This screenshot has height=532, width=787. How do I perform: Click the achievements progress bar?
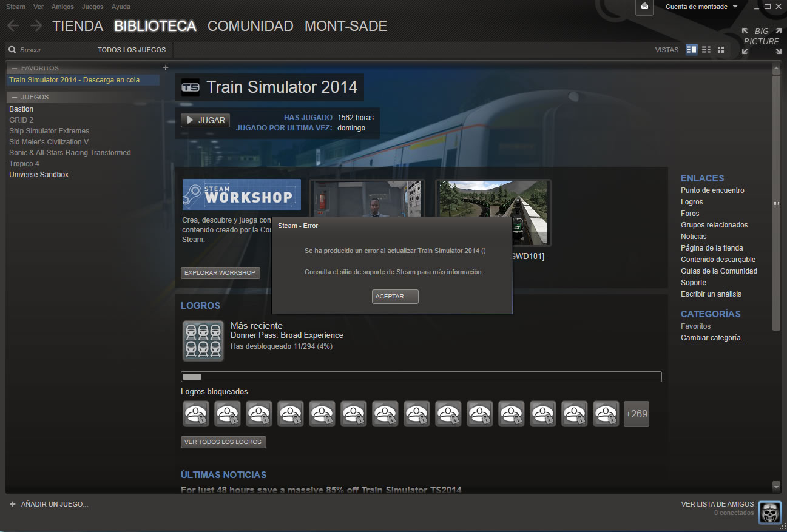(421, 377)
